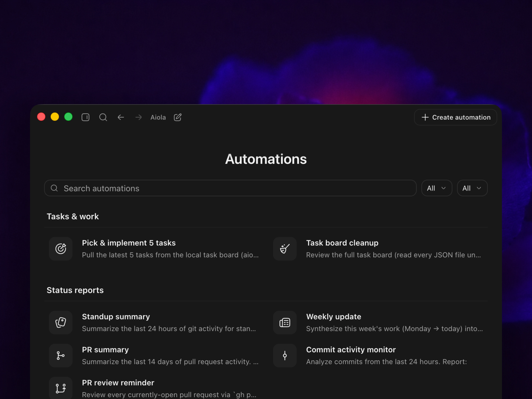The image size is (532, 399).
Task: Open the Pick & implement 5 tasks automation
Action: [x=154, y=249]
